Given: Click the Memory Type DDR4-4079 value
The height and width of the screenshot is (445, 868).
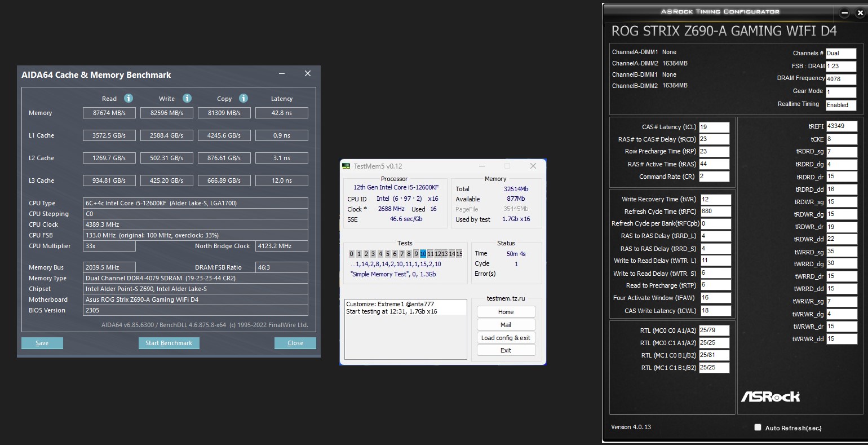Looking at the screenshot, I should click(x=196, y=278).
